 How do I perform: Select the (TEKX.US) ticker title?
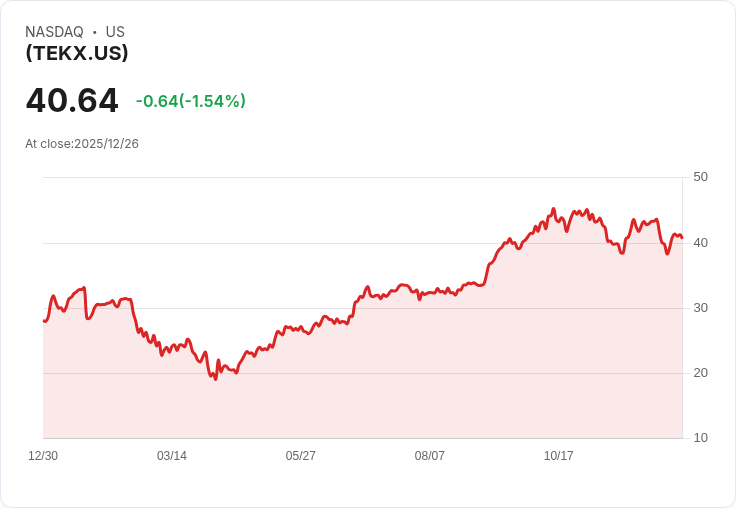[x=77, y=54]
